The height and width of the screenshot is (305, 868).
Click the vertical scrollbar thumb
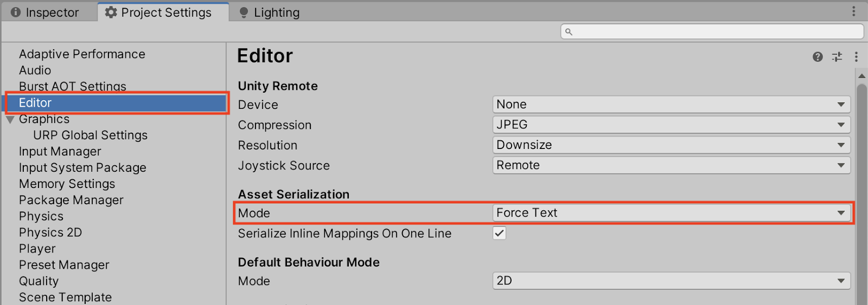coord(861,194)
